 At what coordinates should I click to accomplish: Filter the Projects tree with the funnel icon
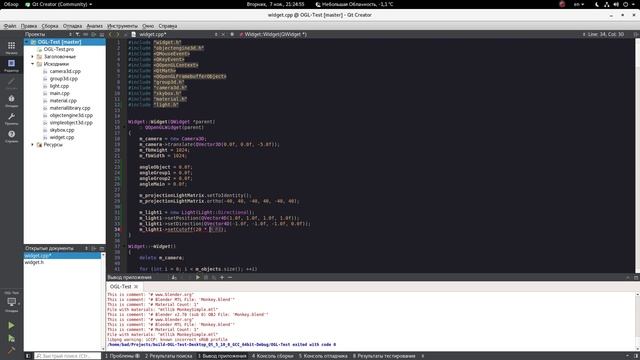[x=77, y=35]
